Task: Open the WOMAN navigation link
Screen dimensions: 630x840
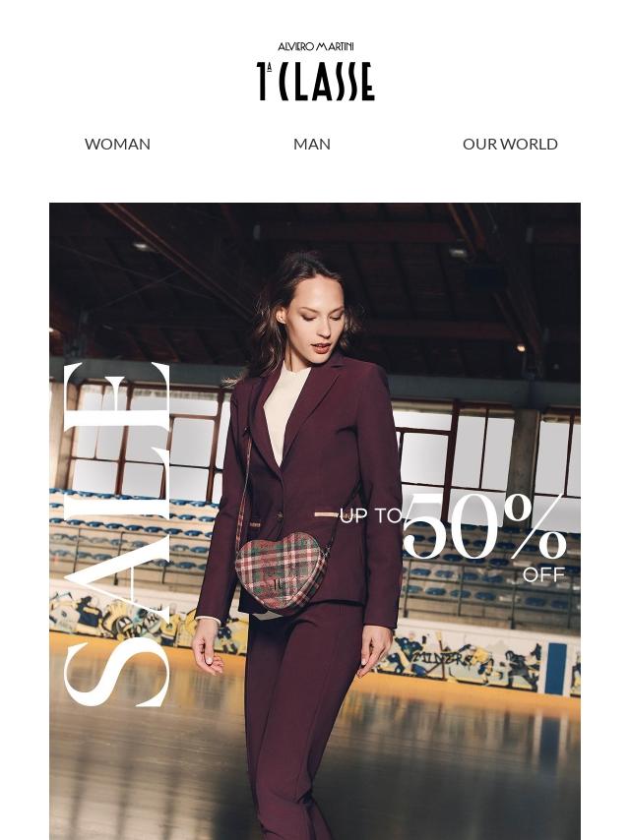Action: 117,145
